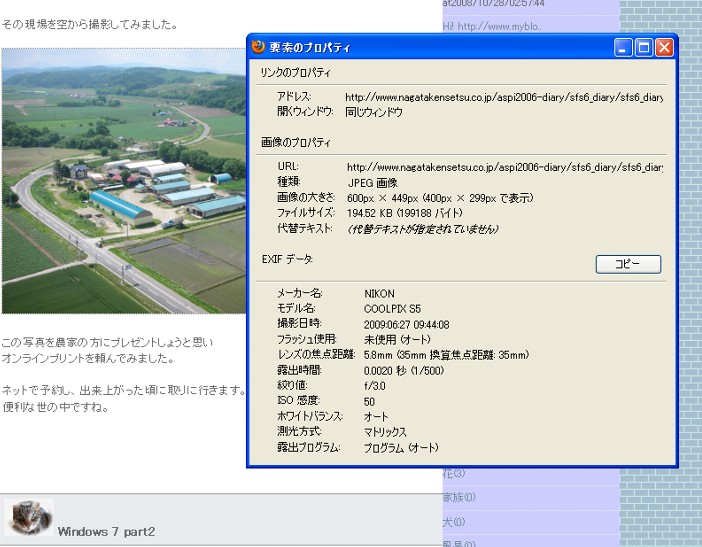Select the プログラム (オート) exposure program value
Image resolution: width=702 pixels, height=547 pixels.
click(x=401, y=448)
